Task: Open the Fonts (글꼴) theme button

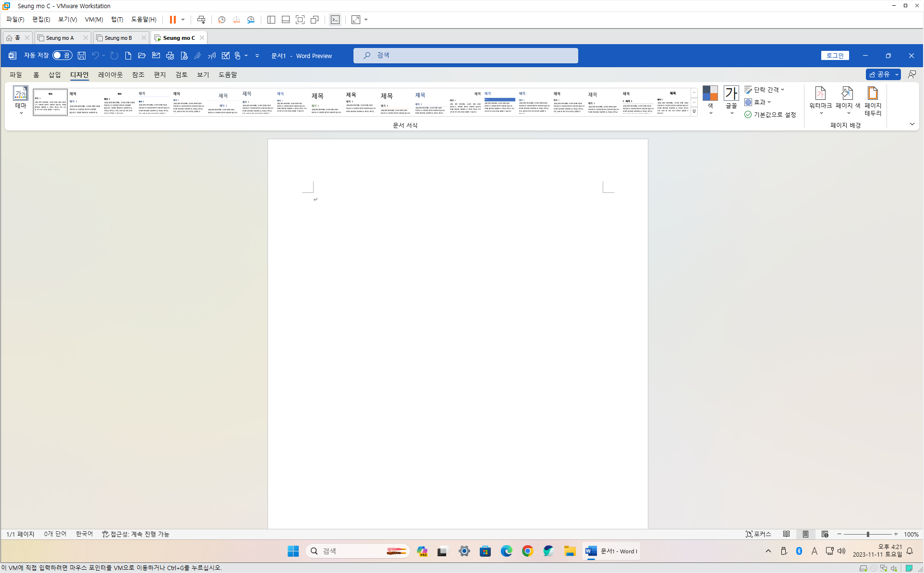Action: (731, 100)
